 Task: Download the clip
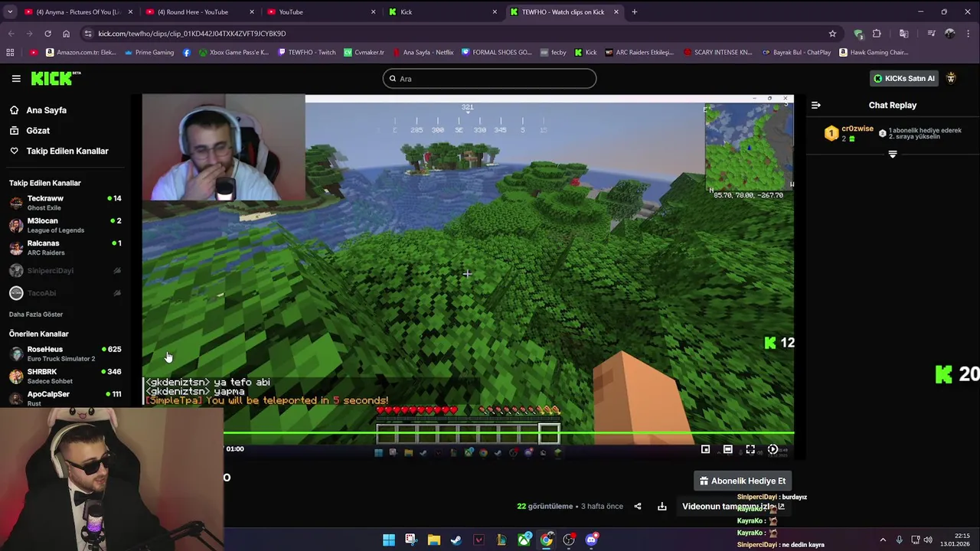tap(661, 506)
